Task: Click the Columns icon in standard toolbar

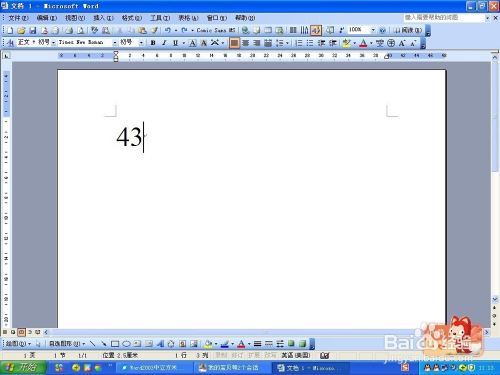Action: [x=293, y=31]
